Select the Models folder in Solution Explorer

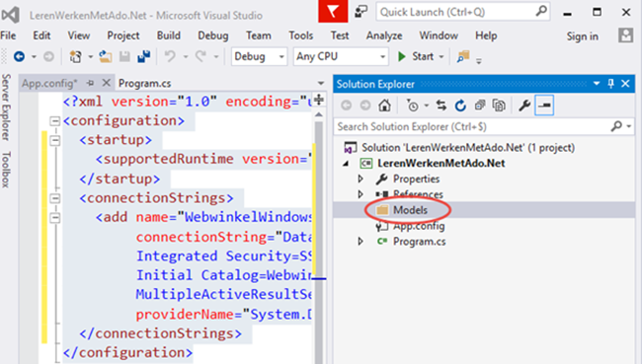[410, 210]
